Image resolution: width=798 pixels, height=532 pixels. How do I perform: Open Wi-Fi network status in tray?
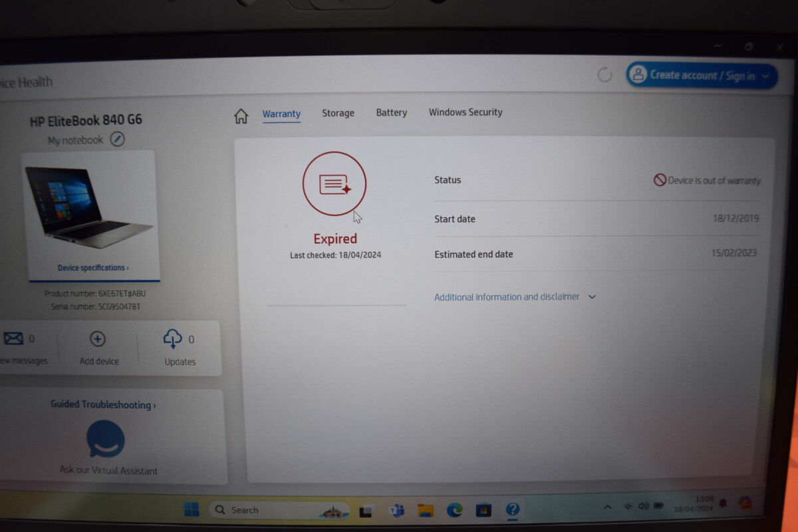628,507
